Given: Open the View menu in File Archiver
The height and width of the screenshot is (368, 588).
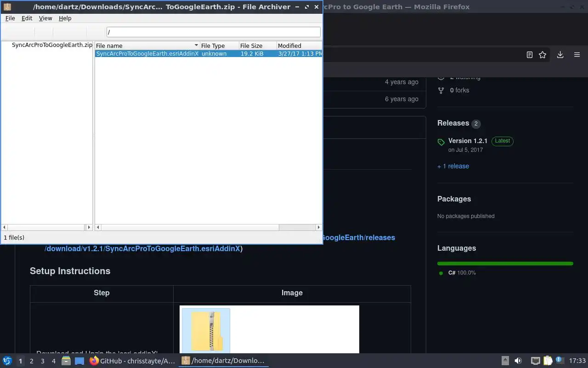Looking at the screenshot, I should (x=45, y=18).
